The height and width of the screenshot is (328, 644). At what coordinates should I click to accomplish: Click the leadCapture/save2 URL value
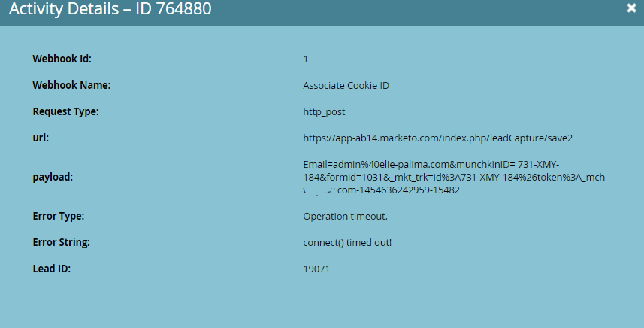click(x=438, y=138)
